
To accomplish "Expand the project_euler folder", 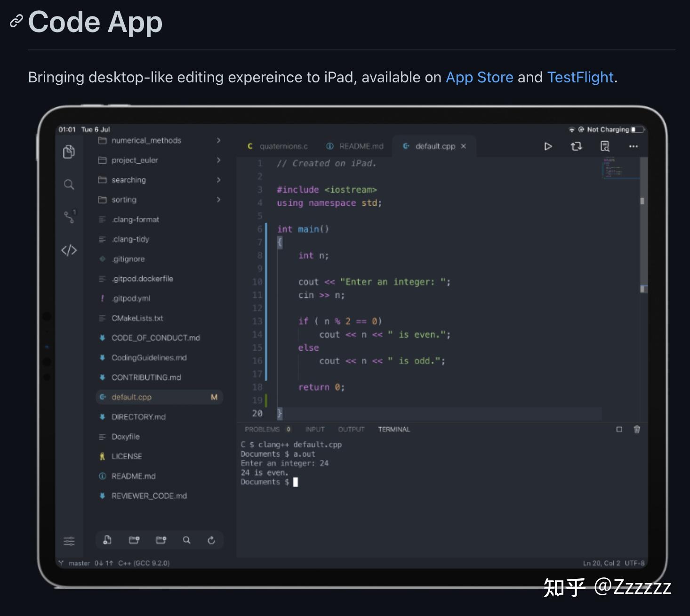I will point(218,160).
